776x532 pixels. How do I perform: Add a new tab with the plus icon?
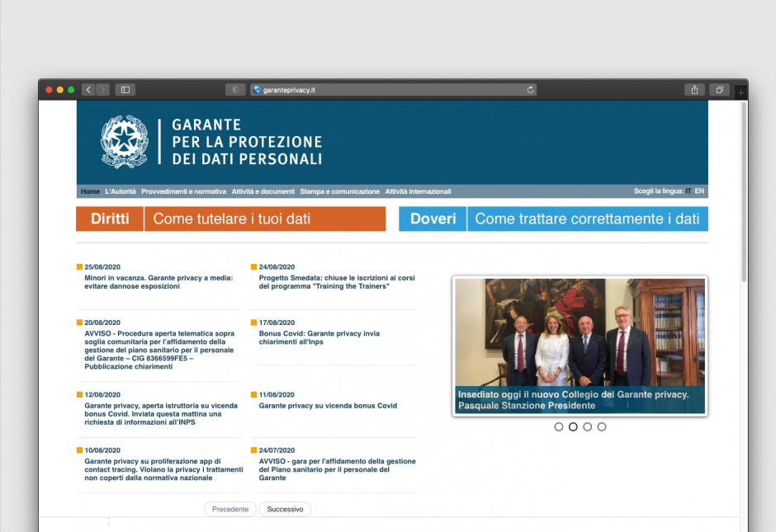pos(741,92)
